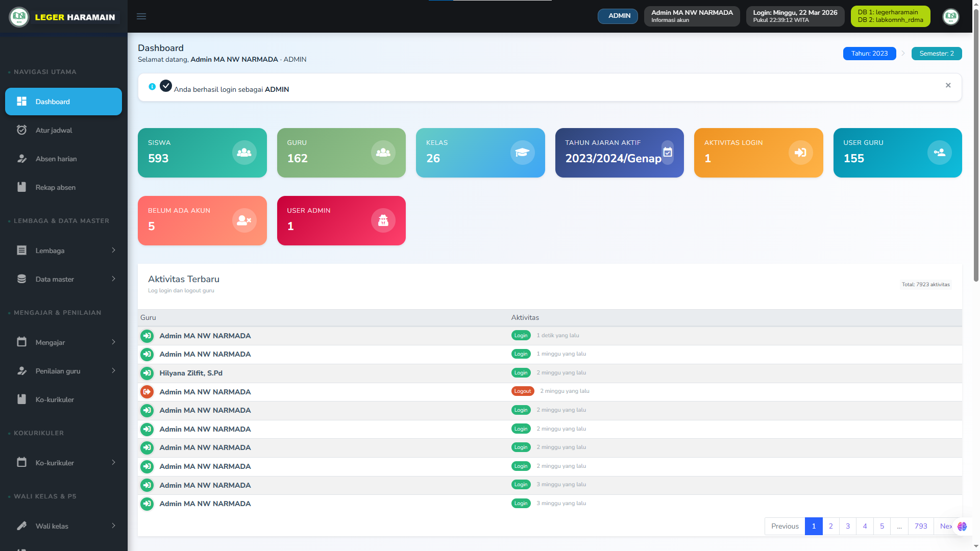Click the Leger Haramain logo in the sidebar

[x=19, y=17]
